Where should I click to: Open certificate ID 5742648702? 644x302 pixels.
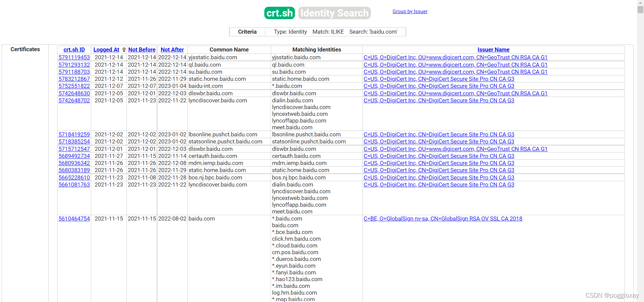74,100
